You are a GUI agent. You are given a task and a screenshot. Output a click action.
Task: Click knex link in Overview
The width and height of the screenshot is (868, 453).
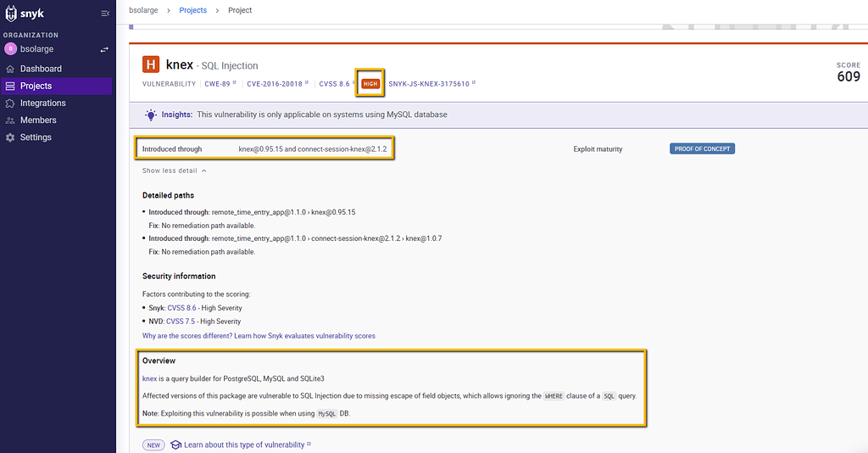pyautogui.click(x=149, y=379)
